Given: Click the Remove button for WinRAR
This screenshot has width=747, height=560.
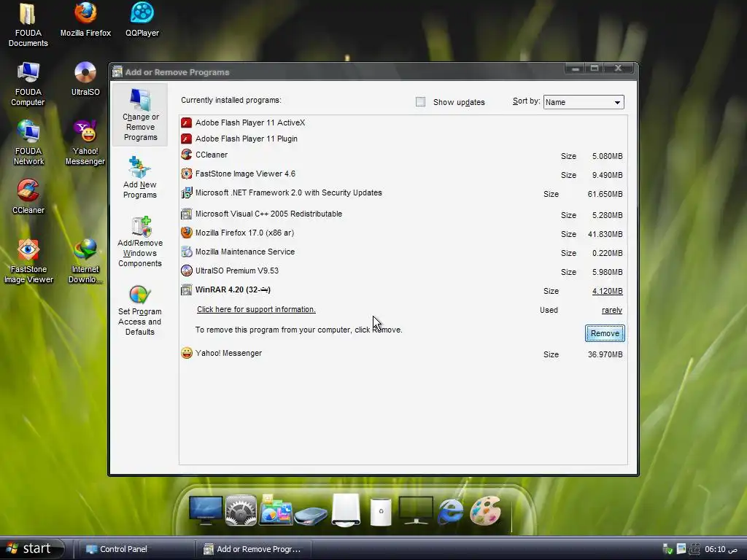Looking at the screenshot, I should 605,333.
